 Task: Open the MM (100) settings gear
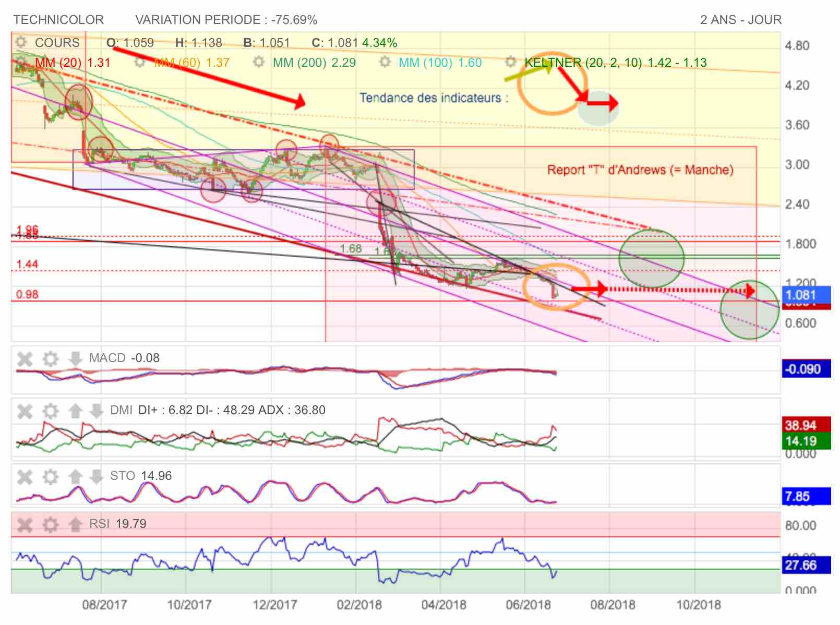[x=385, y=62]
